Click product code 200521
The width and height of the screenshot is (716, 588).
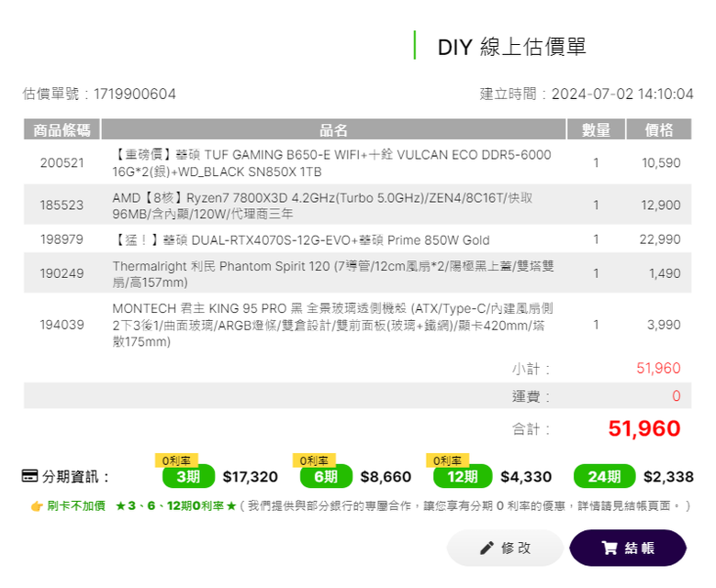click(62, 163)
